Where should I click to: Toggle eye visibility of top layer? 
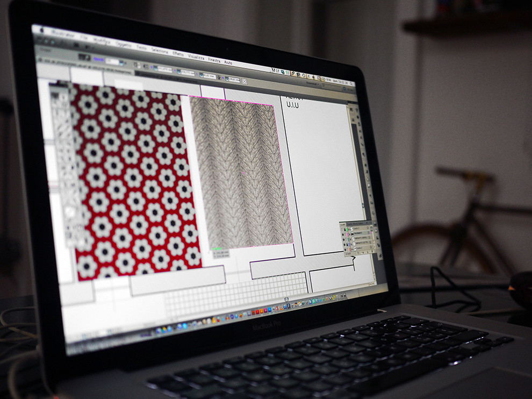tap(343, 229)
